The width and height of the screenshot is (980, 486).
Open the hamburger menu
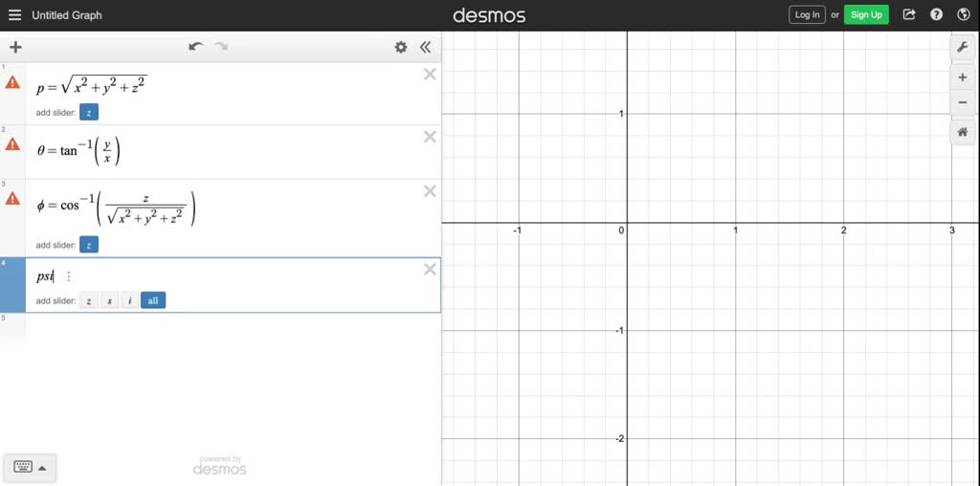coord(14,15)
